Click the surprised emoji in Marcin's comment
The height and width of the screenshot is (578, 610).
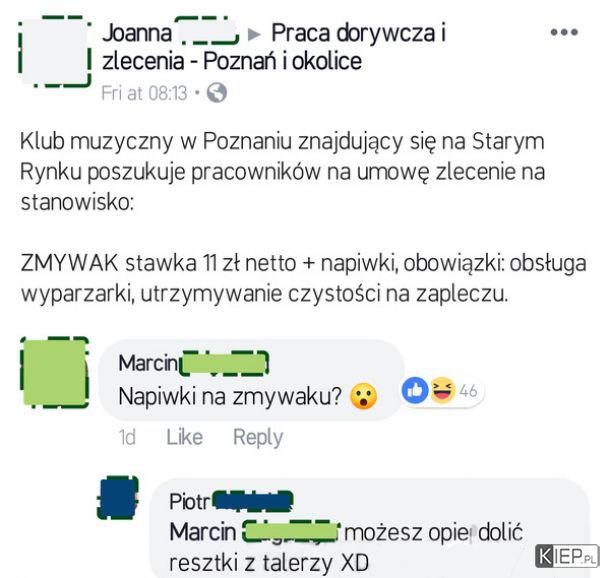[x=363, y=397]
